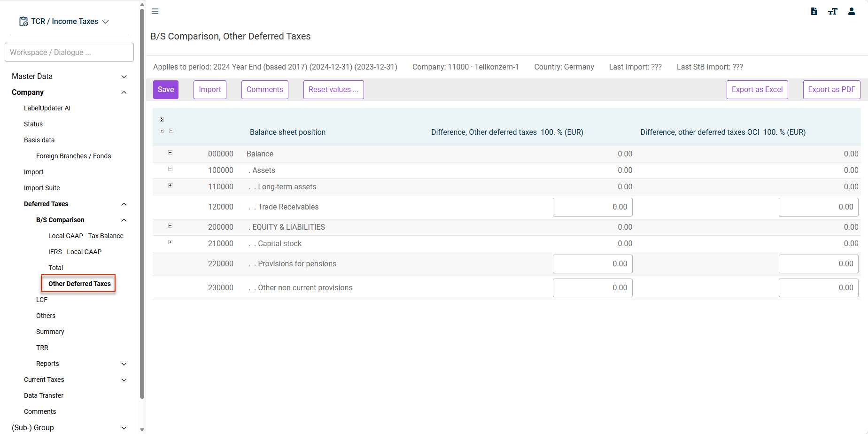Open Local GAAP - Tax Balance page
This screenshot has height=434, width=868.
point(86,236)
